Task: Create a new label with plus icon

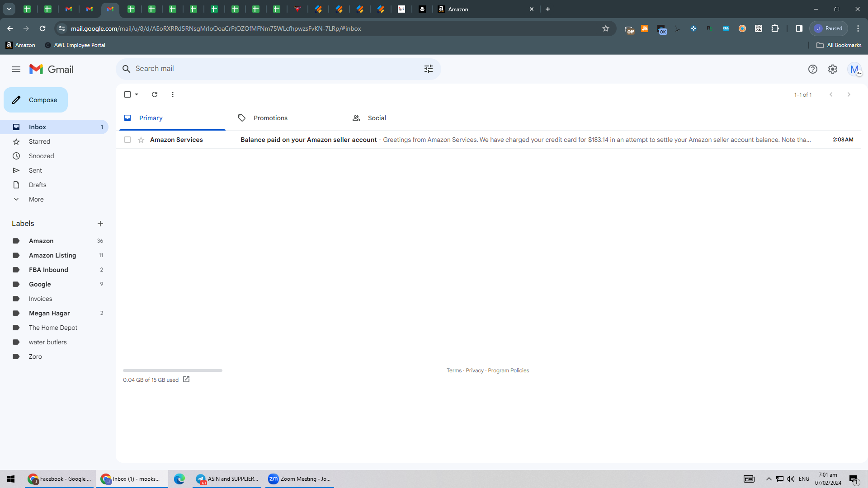Action: [x=100, y=224]
